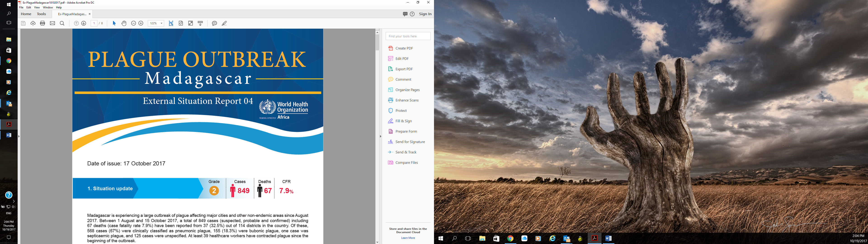Open the Window menu
This screenshot has height=244, width=868.
pyautogui.click(x=48, y=7)
